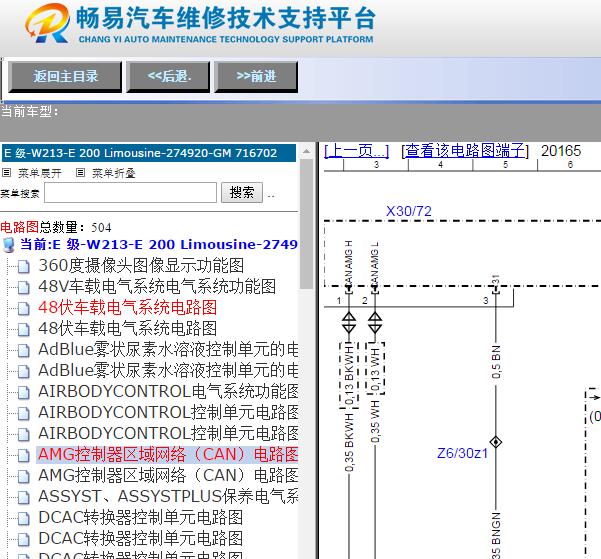Click document icon of second AdBlue entry
The height and width of the screenshot is (559, 601).
tap(24, 372)
